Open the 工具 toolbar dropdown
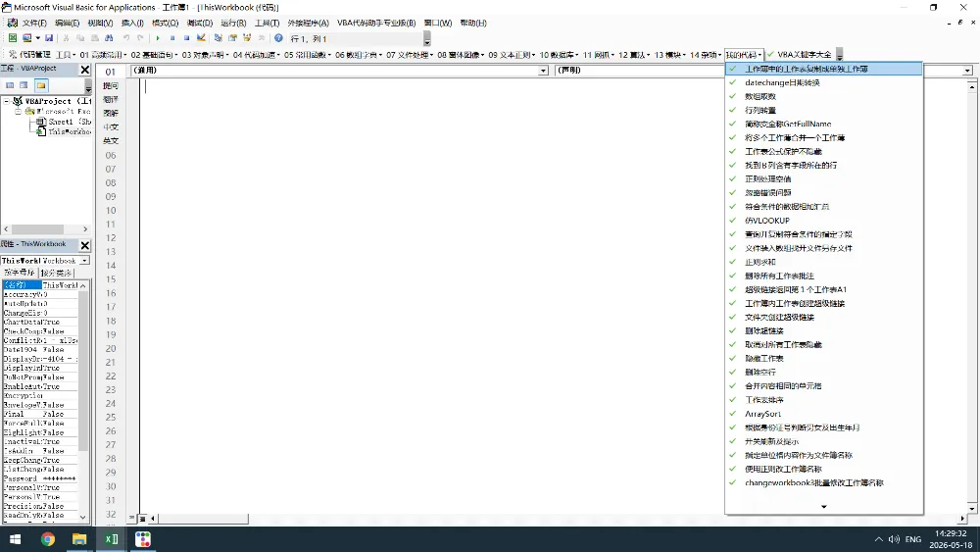The image size is (980, 552). 65,54
